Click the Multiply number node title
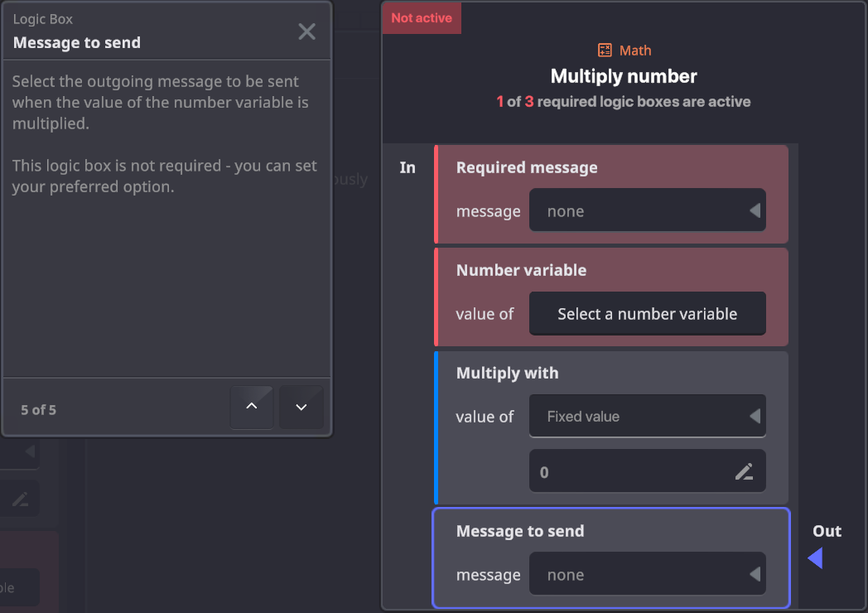 [624, 76]
